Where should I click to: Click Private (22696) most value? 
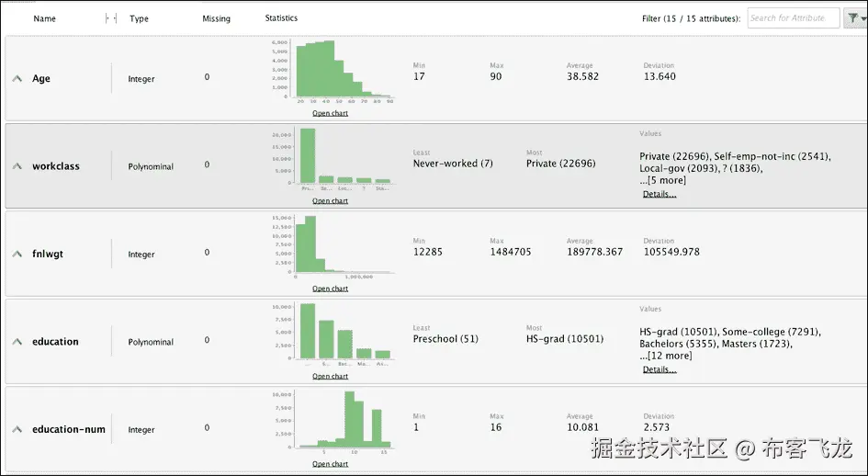pyautogui.click(x=561, y=164)
